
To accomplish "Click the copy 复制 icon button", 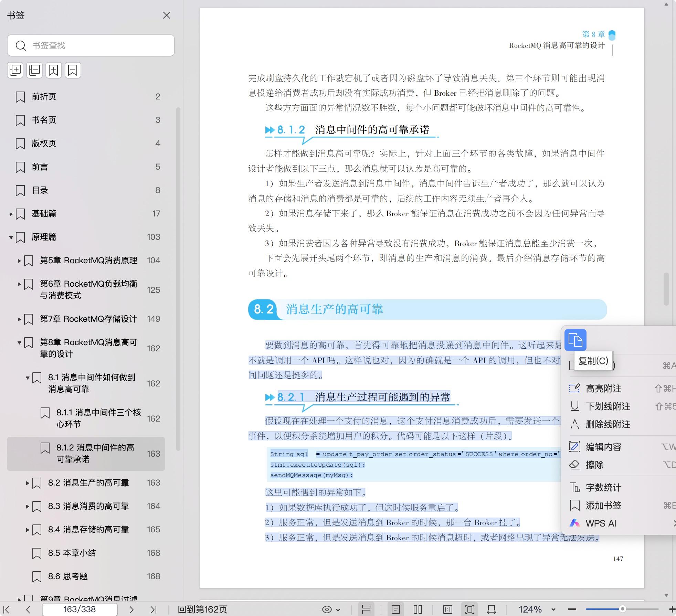I will 575,340.
